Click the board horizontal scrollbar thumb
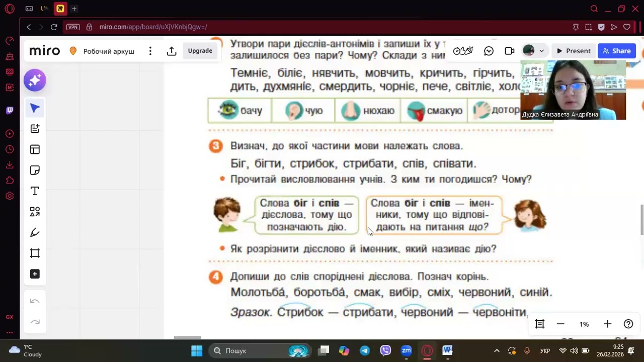This screenshot has width=644, height=362. (188, 337)
